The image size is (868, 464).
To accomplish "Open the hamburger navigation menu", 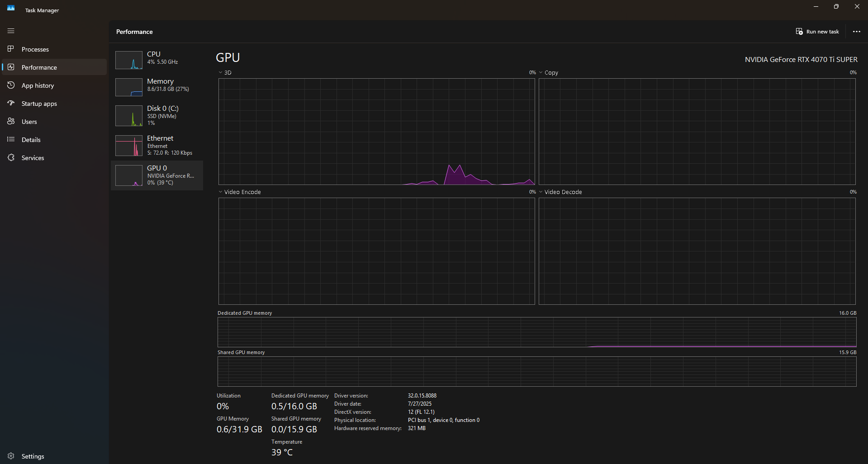I will (x=11, y=31).
